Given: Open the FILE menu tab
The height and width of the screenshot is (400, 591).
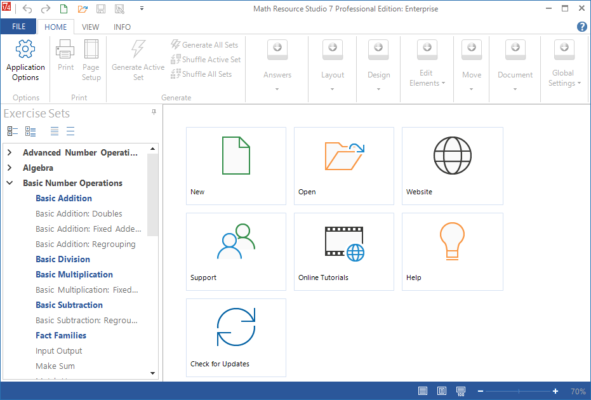Looking at the screenshot, I should [x=18, y=26].
